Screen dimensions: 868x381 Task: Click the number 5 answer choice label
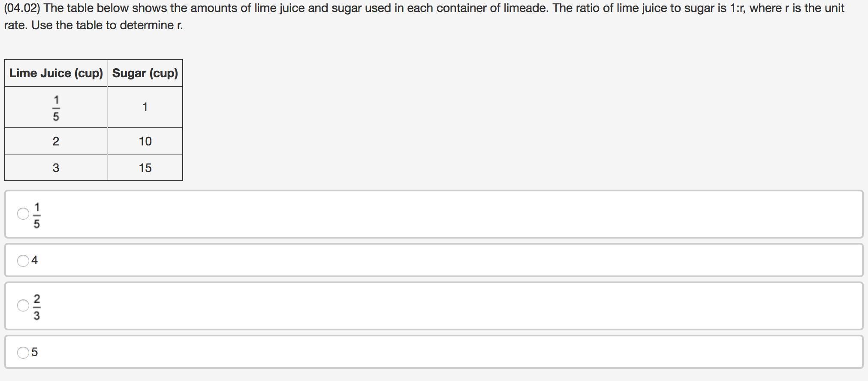pyautogui.click(x=35, y=352)
